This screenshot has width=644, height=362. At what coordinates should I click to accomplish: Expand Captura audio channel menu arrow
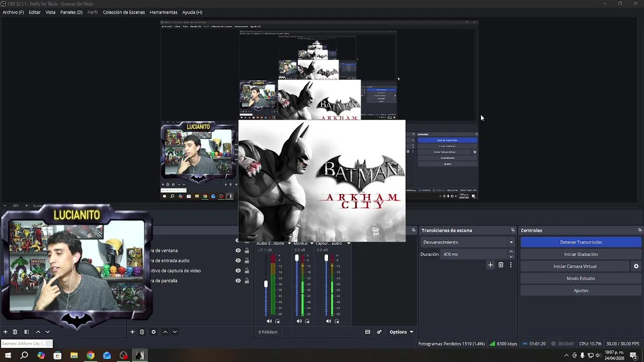click(348, 244)
